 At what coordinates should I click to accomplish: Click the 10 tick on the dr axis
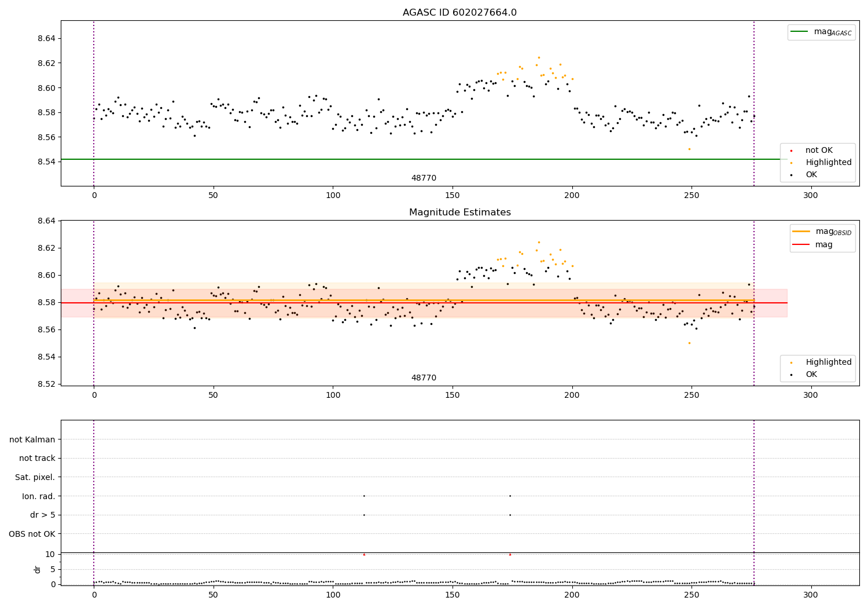50,555
